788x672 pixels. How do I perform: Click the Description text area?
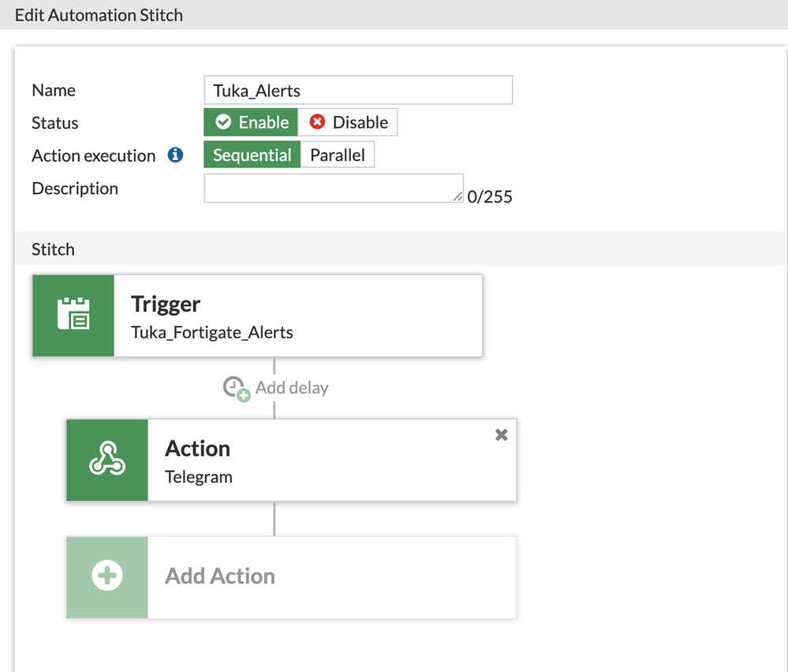(x=331, y=188)
